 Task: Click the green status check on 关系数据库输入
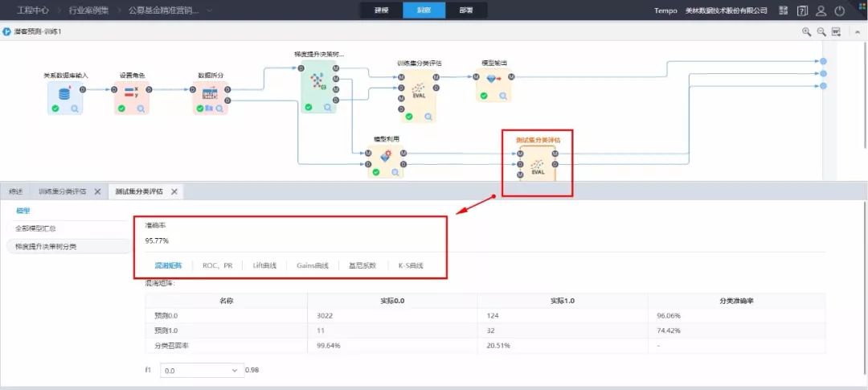[x=55, y=109]
